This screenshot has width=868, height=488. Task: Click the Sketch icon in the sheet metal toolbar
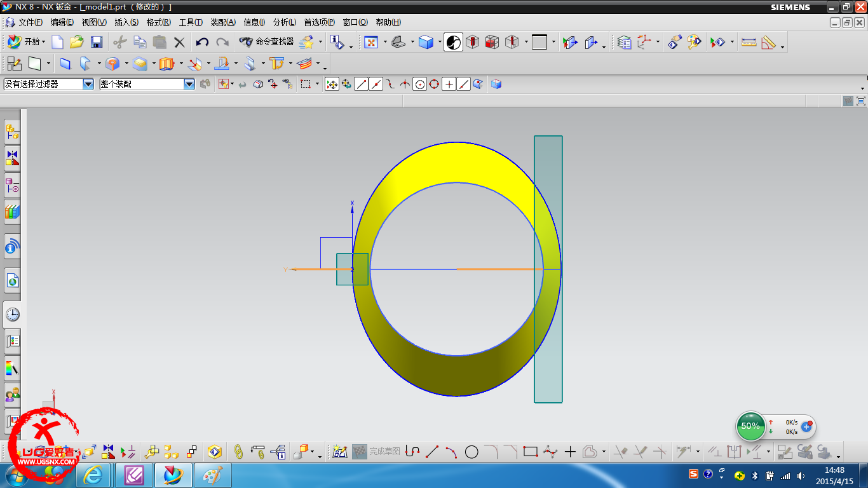(x=14, y=64)
